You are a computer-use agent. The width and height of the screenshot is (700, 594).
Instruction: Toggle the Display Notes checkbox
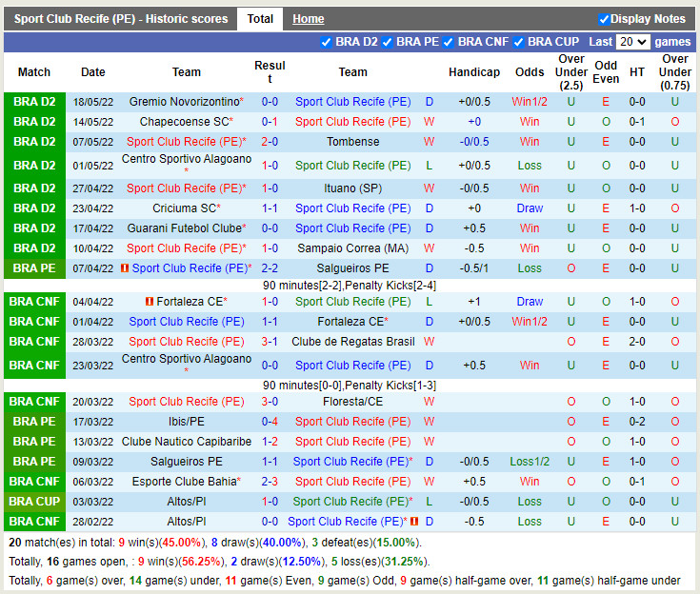coord(603,19)
